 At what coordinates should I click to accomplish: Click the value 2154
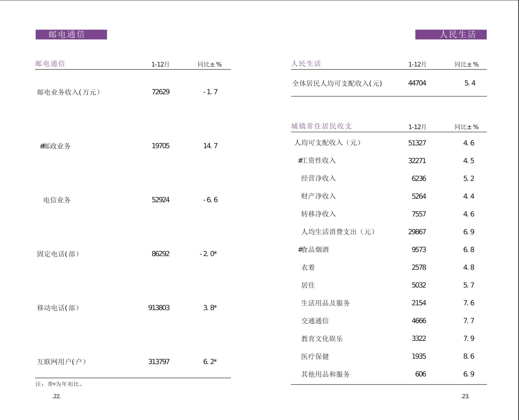[x=419, y=303]
